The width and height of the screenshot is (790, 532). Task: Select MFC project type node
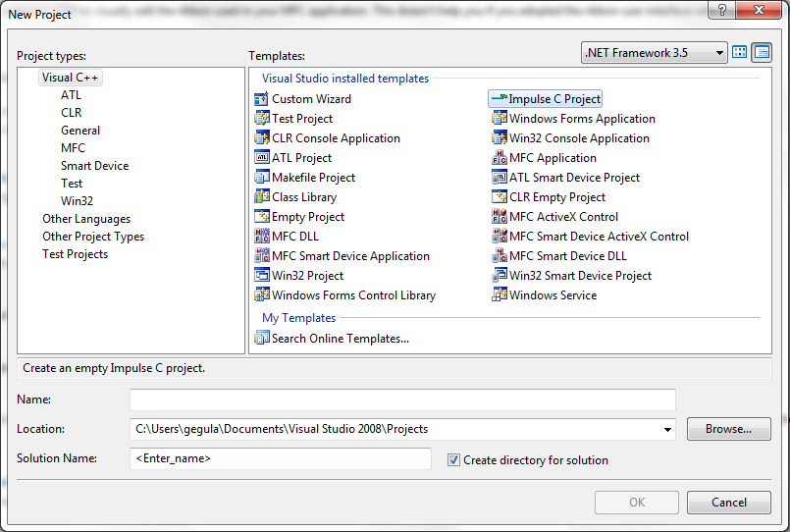(73, 148)
